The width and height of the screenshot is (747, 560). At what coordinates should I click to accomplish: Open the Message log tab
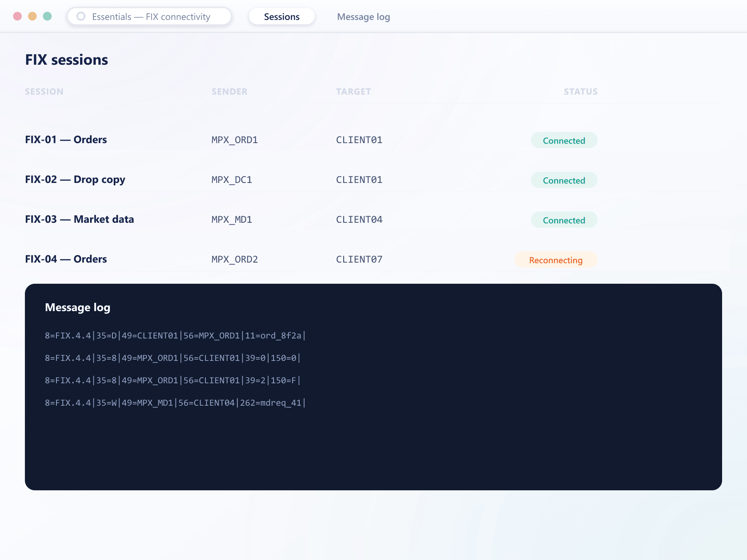point(364,17)
